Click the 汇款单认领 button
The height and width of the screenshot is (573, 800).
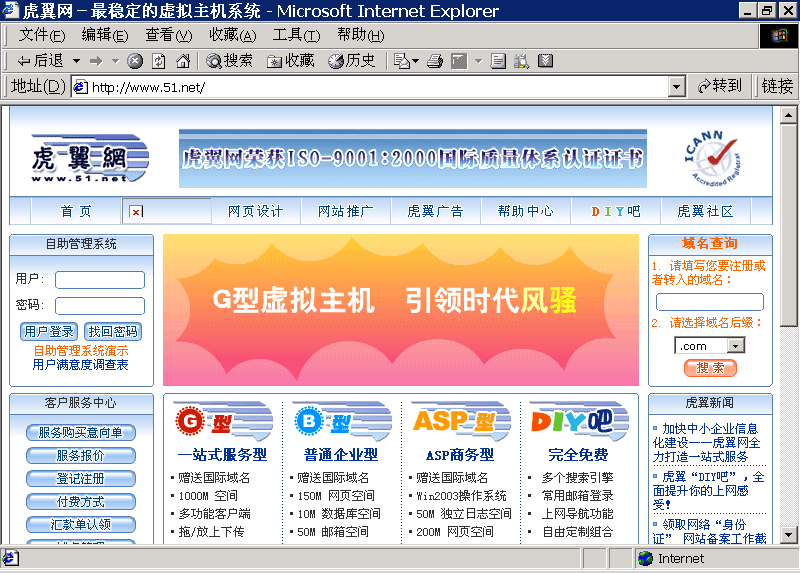[x=81, y=525]
